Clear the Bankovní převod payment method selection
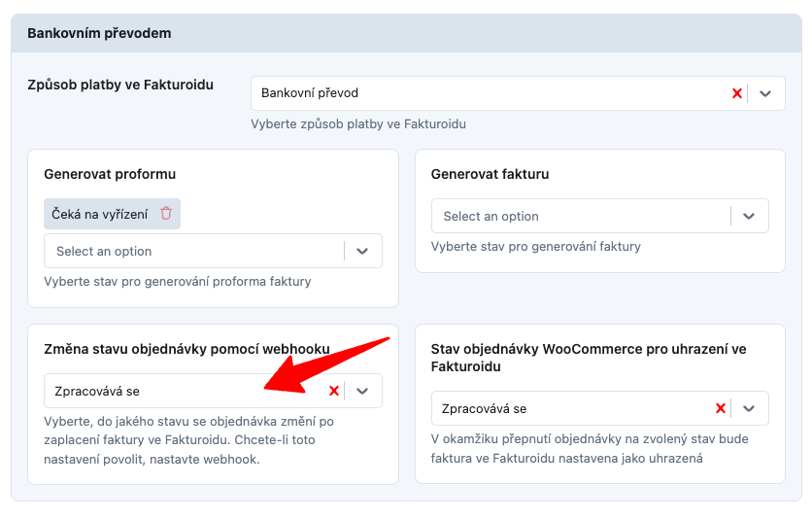812x519 pixels. (736, 93)
